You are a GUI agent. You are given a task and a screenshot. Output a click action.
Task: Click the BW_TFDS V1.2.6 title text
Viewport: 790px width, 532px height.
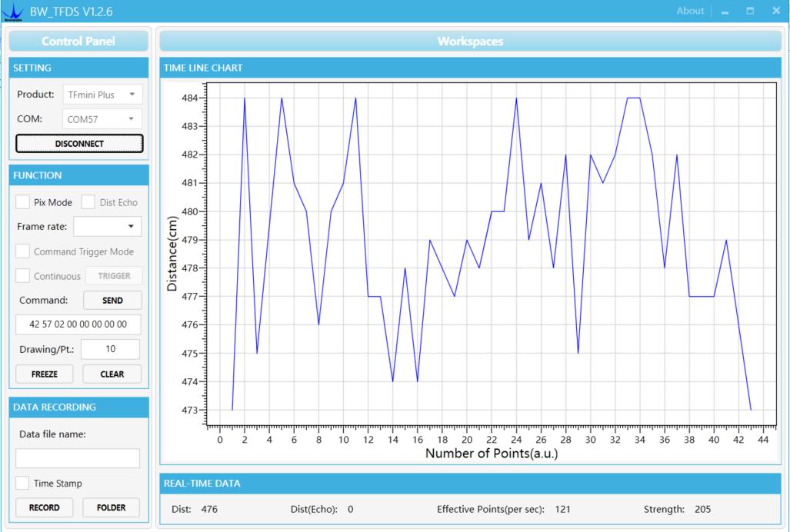point(71,12)
